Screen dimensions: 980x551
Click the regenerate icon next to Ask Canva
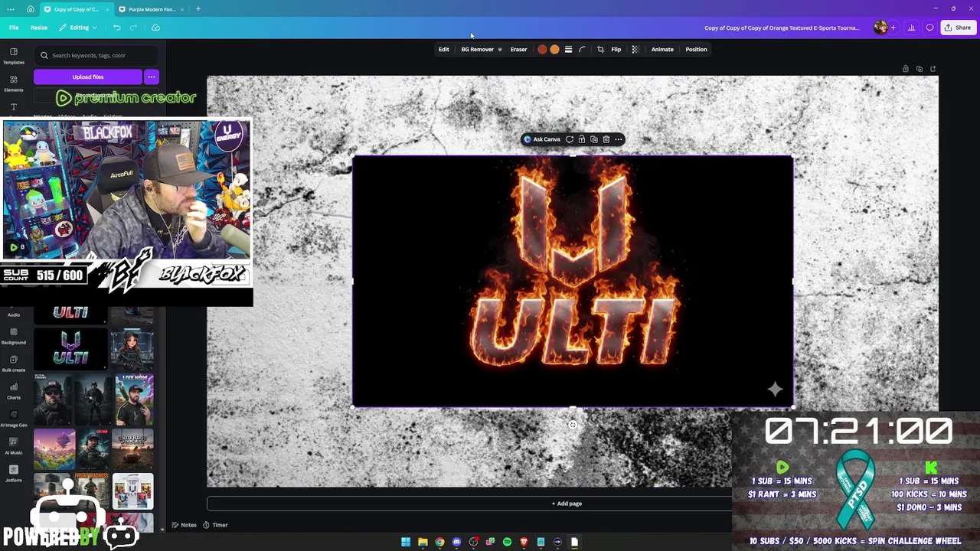click(570, 139)
